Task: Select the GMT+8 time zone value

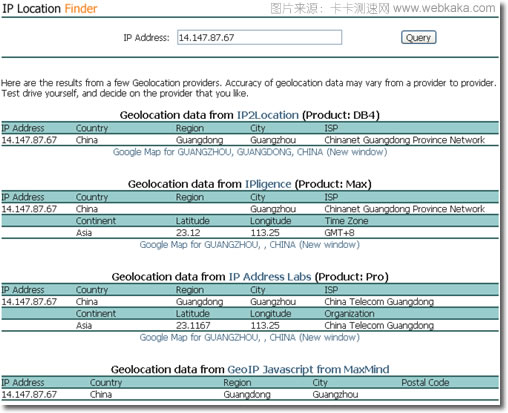Action: point(339,233)
